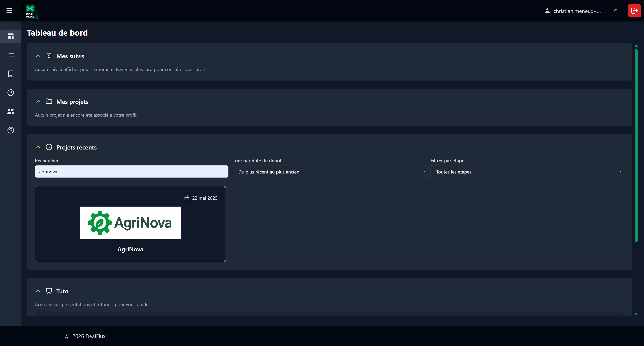644x346 pixels.
Task: Collapse the Mes projets section
Action: coord(38,102)
